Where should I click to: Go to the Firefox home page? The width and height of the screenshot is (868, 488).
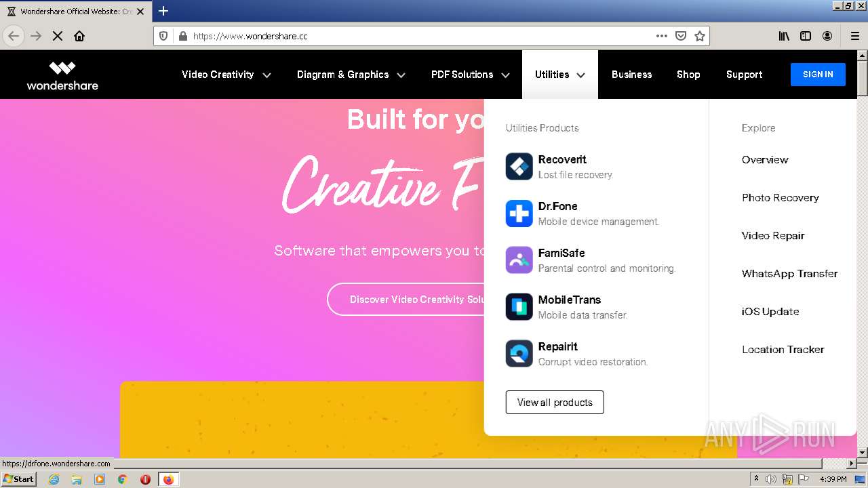[79, 36]
